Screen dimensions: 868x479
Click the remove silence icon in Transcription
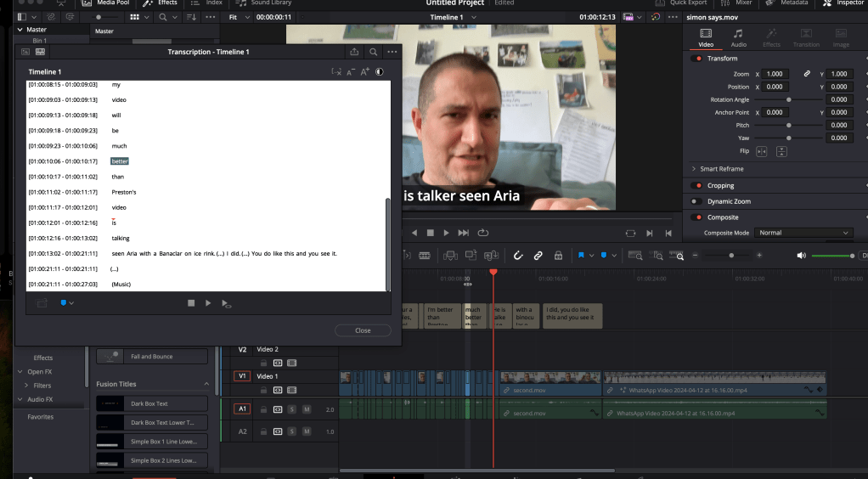pos(336,71)
